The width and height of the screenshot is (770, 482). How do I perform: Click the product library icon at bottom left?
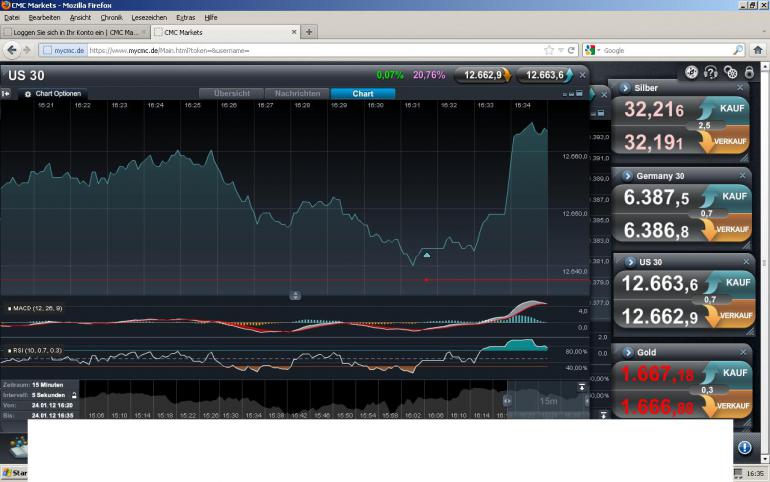tap(18, 447)
